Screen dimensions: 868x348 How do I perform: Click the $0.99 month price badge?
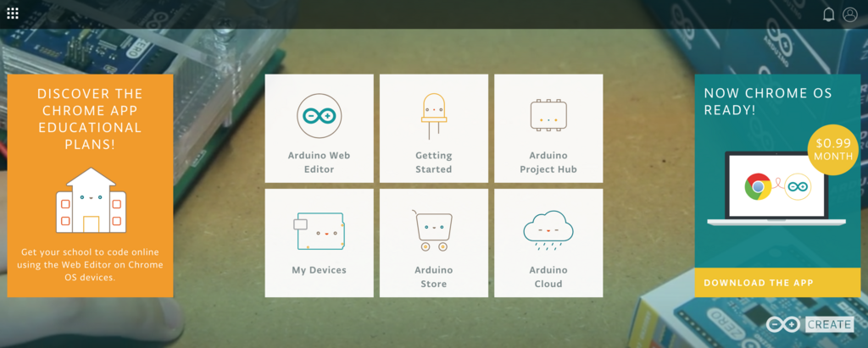(833, 150)
